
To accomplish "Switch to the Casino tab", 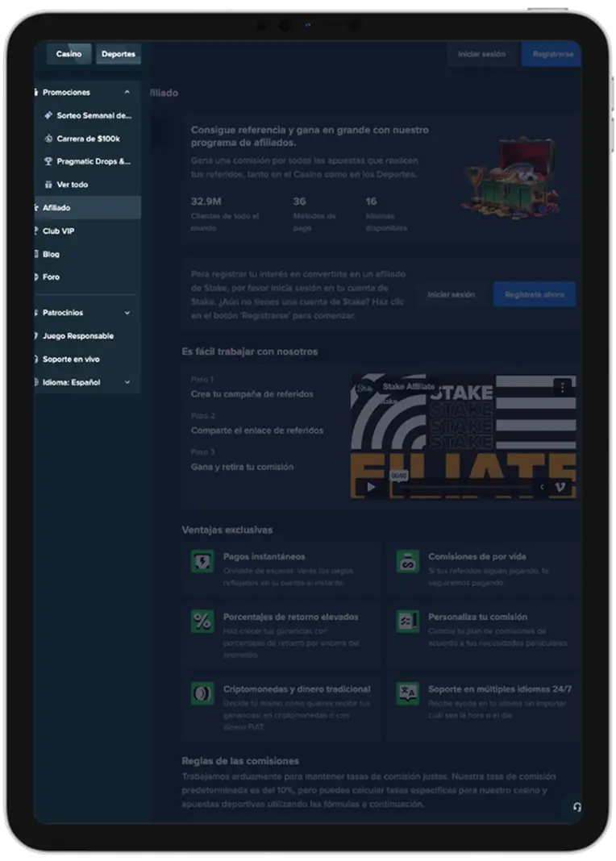I will [69, 54].
